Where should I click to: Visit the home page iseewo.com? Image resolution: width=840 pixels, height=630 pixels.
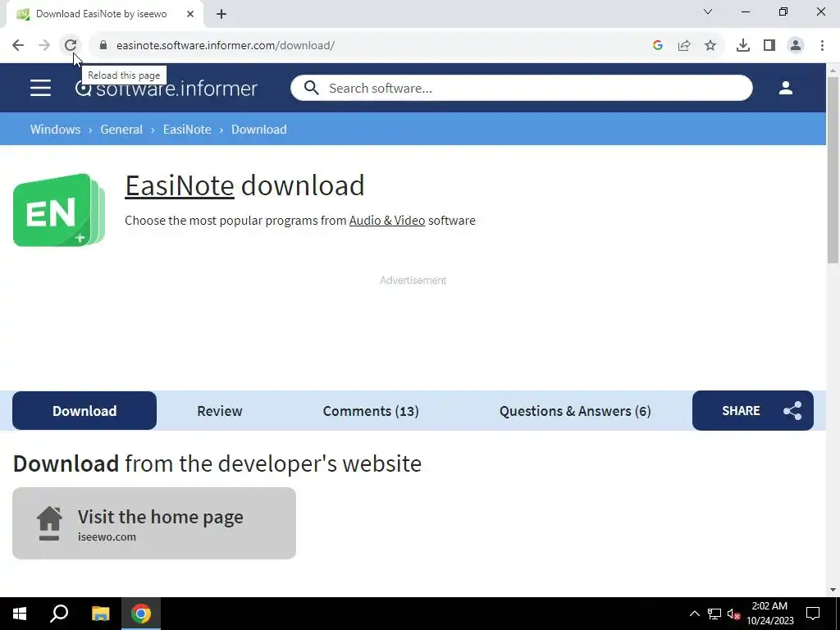coord(154,523)
